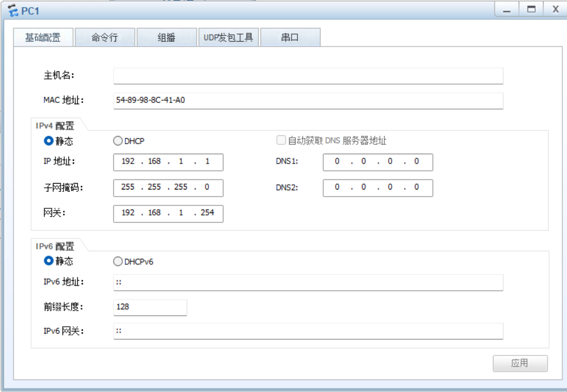Click the IPv6 地址 input field

point(308,282)
